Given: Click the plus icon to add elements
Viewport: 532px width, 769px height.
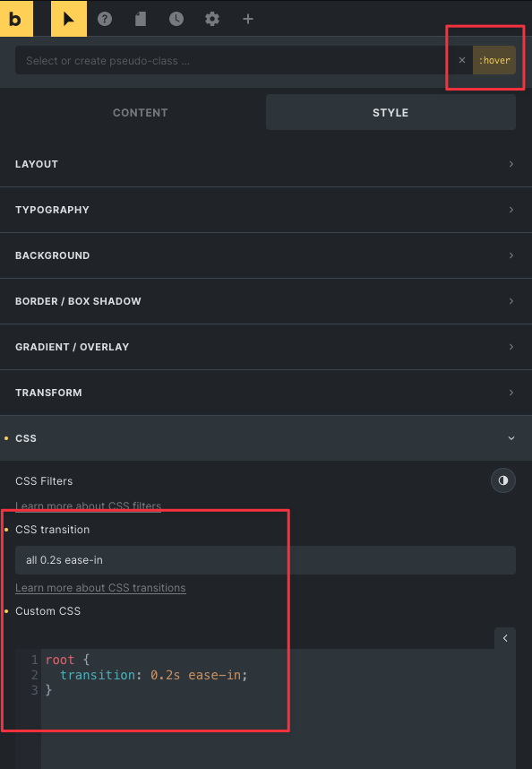Looking at the screenshot, I should click(248, 19).
